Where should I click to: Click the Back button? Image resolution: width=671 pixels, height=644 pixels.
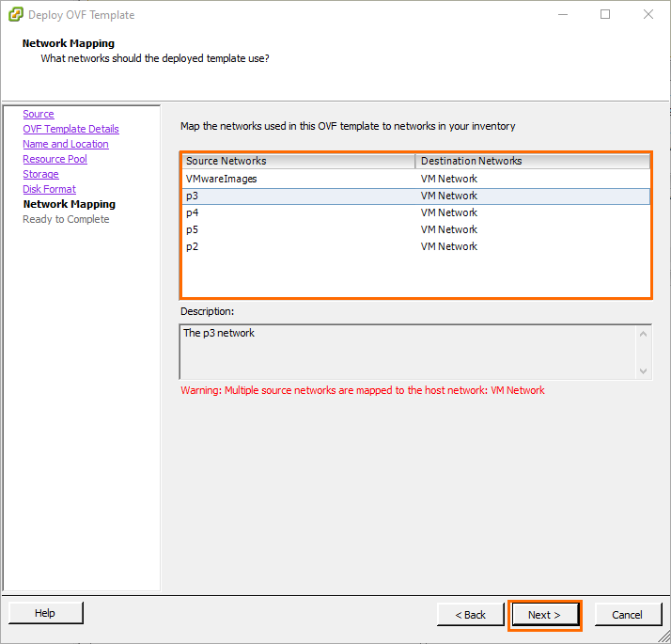coord(470,615)
